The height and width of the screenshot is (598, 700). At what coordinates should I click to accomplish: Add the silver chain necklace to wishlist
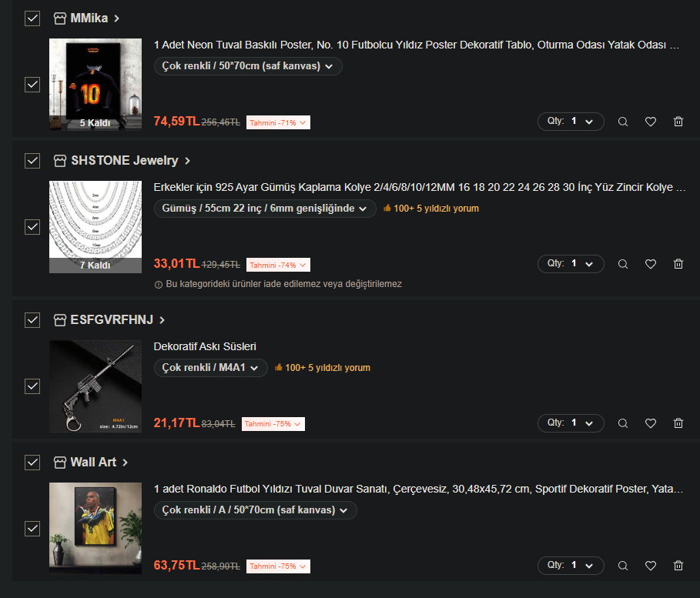coord(651,264)
